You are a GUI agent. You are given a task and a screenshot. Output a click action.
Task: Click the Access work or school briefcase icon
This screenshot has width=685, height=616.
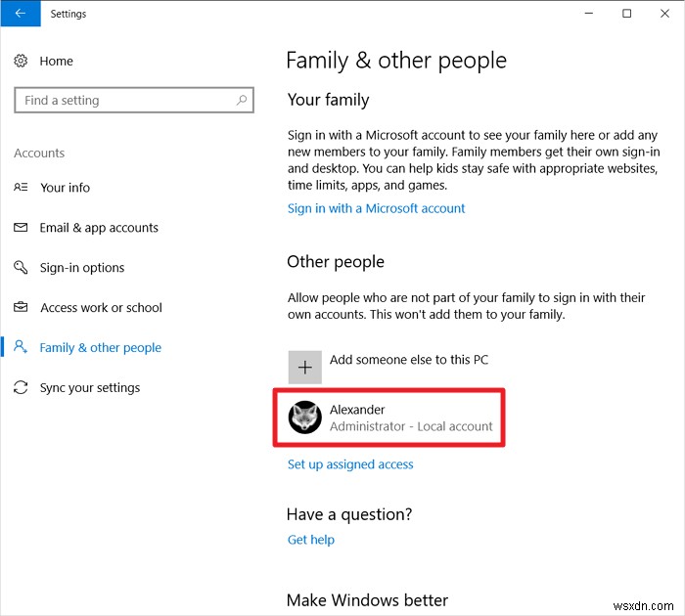pyautogui.click(x=21, y=308)
